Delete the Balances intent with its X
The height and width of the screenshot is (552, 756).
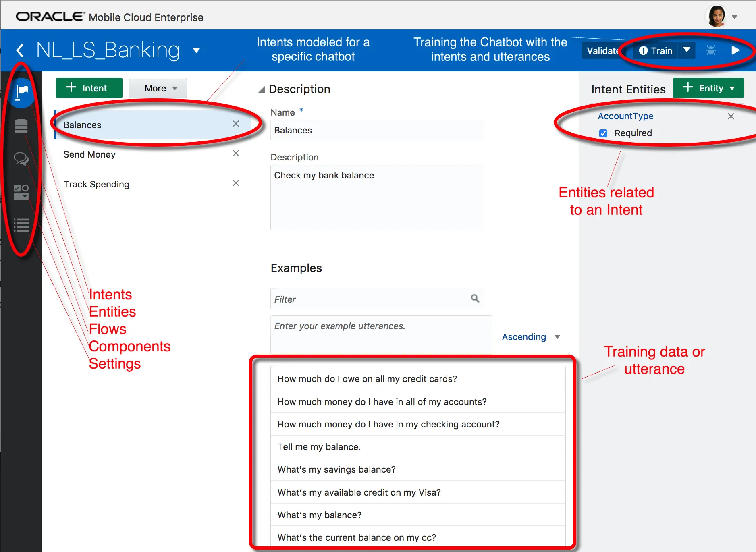point(236,124)
